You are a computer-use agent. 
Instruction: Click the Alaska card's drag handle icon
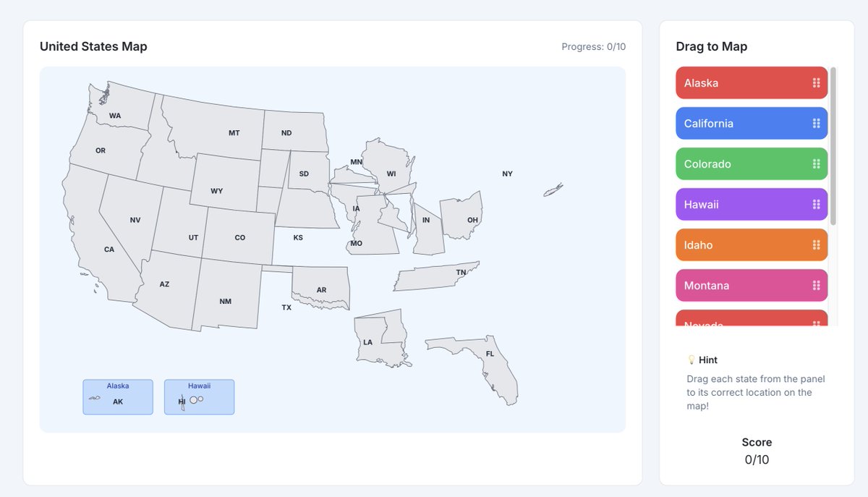tap(816, 83)
